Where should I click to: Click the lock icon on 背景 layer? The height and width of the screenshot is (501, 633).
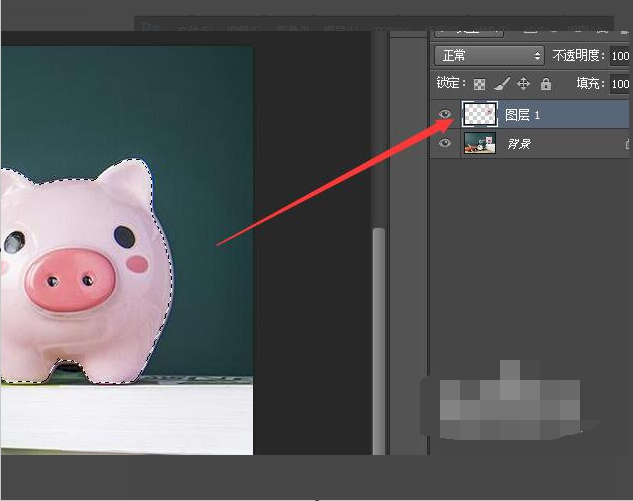628,143
